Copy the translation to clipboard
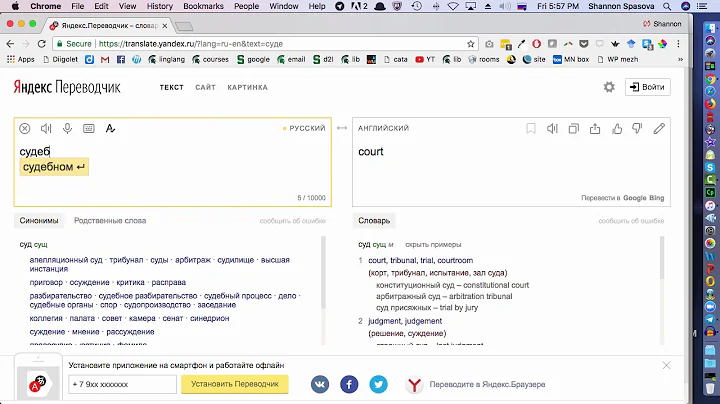The height and width of the screenshot is (404, 720). pos(574,129)
